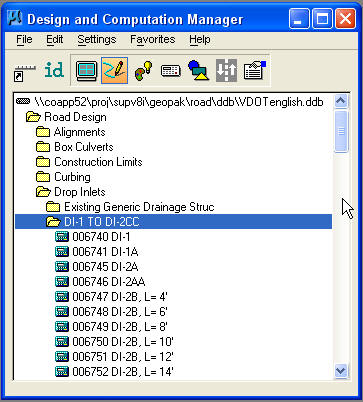This screenshot has height=402, width=363.
Task: Open the Preferences clipboard icon
Action: tap(255, 70)
